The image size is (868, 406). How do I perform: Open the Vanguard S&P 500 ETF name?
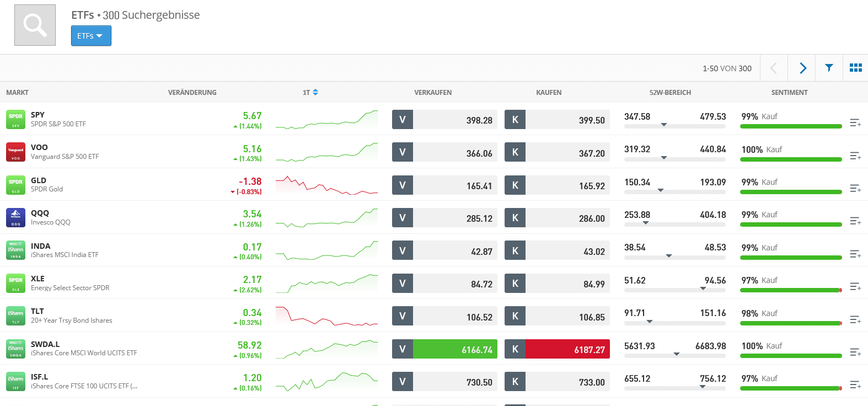click(65, 157)
